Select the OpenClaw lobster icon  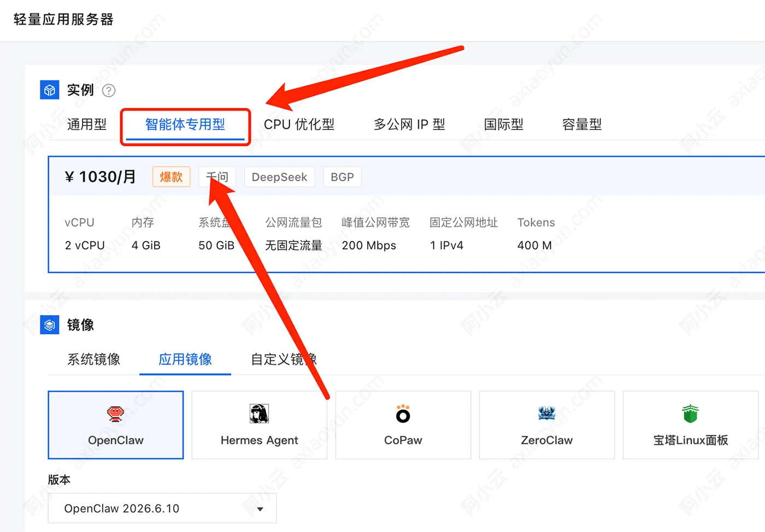(x=115, y=414)
